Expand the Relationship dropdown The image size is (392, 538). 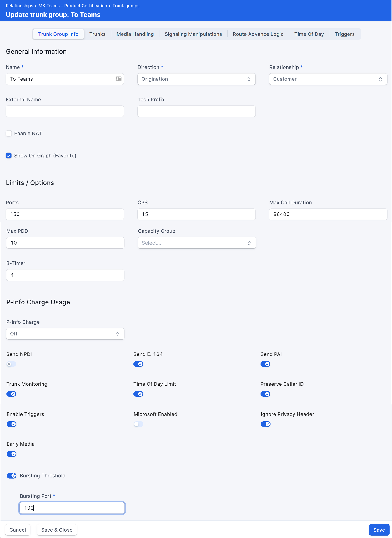click(328, 79)
